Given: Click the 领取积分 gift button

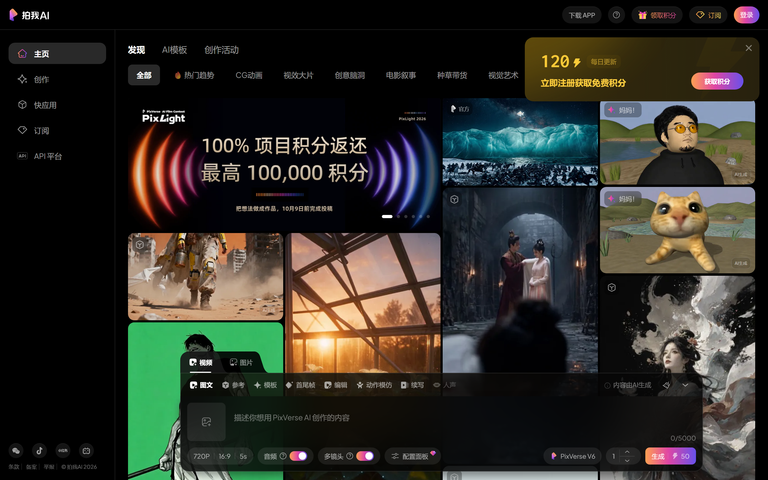Looking at the screenshot, I should [657, 15].
